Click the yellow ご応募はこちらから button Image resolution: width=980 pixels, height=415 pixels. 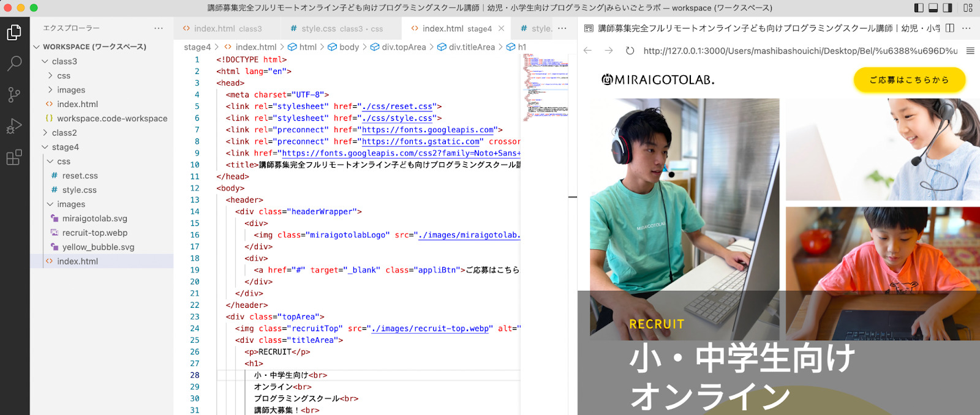pos(910,80)
